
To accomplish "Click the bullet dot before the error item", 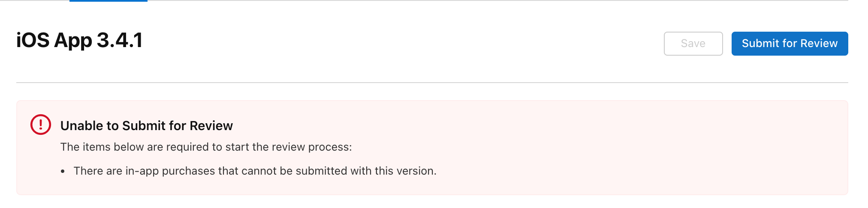I will click(x=63, y=171).
